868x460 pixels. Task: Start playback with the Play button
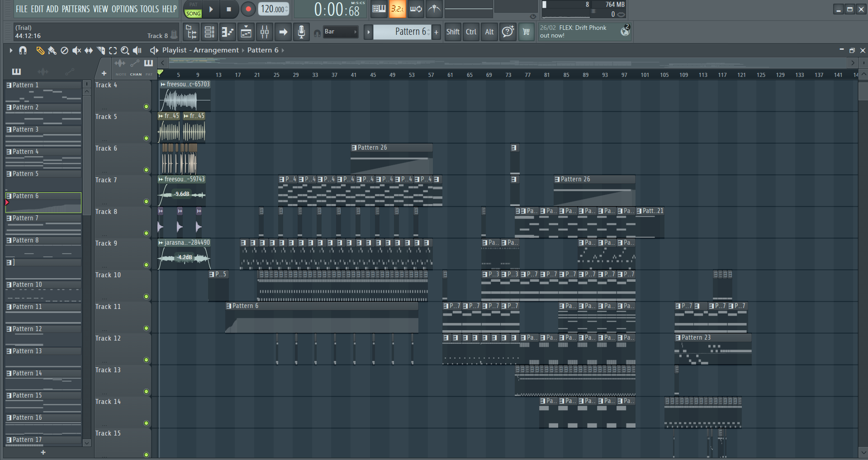tap(211, 9)
